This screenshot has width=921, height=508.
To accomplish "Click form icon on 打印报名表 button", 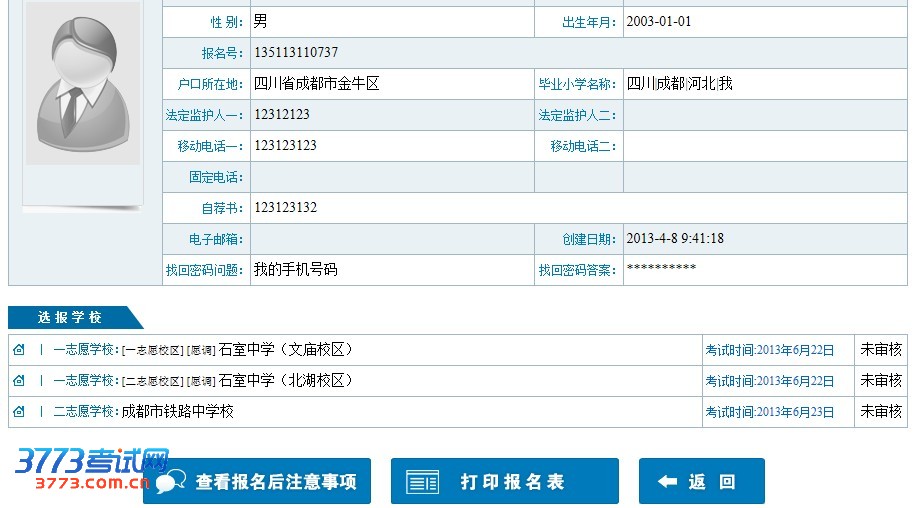I will click(x=422, y=482).
